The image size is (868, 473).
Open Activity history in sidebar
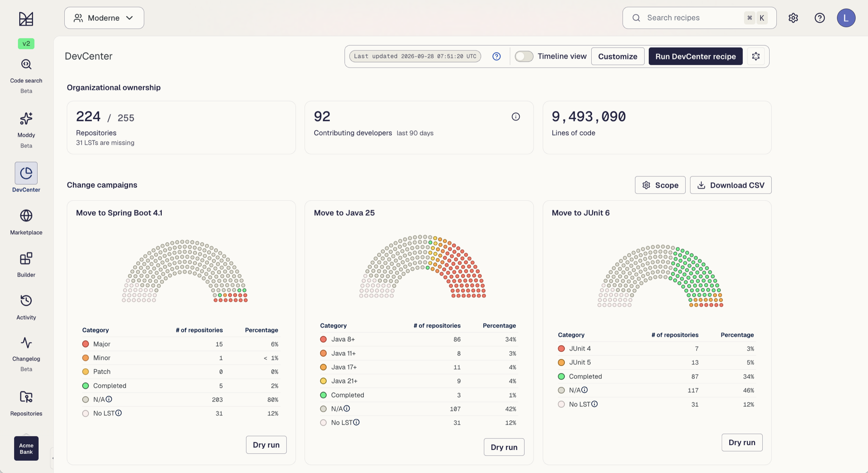pos(26,307)
